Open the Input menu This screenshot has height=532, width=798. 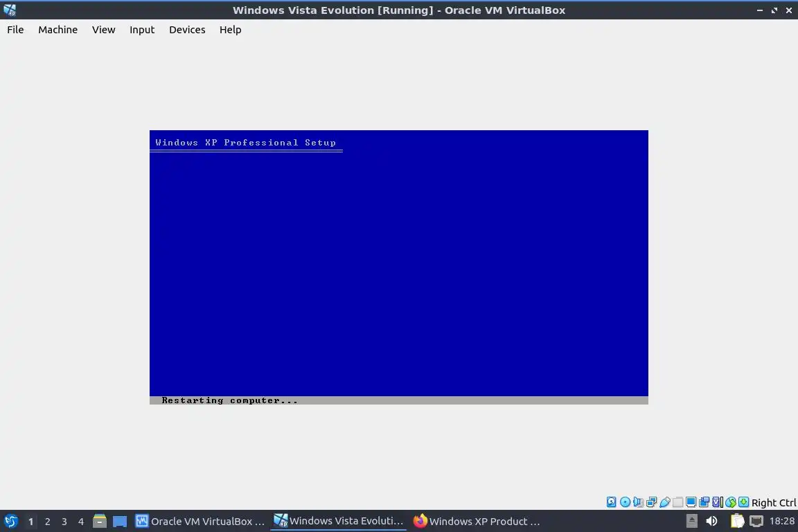(142, 30)
